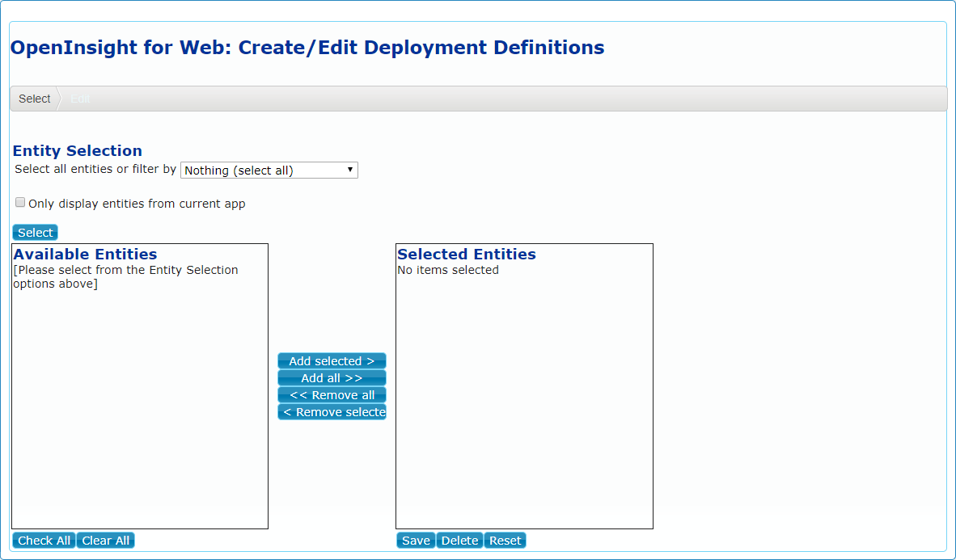Go to the Select breadcrumb step
The width and height of the screenshot is (956, 560).
tap(34, 99)
